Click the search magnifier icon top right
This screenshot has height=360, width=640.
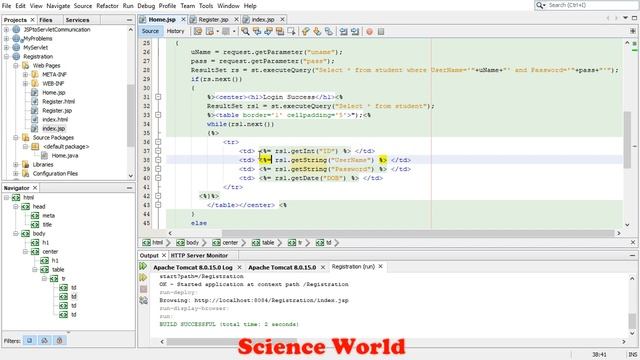pyautogui.click(x=540, y=5)
